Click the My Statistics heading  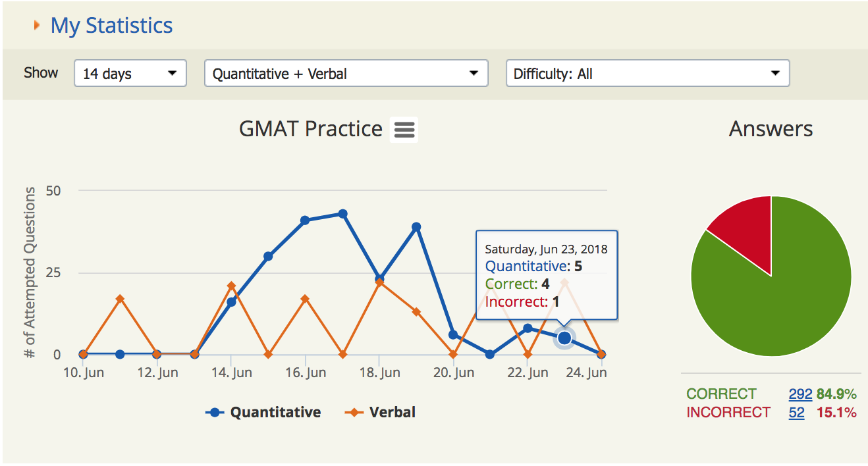[111, 25]
